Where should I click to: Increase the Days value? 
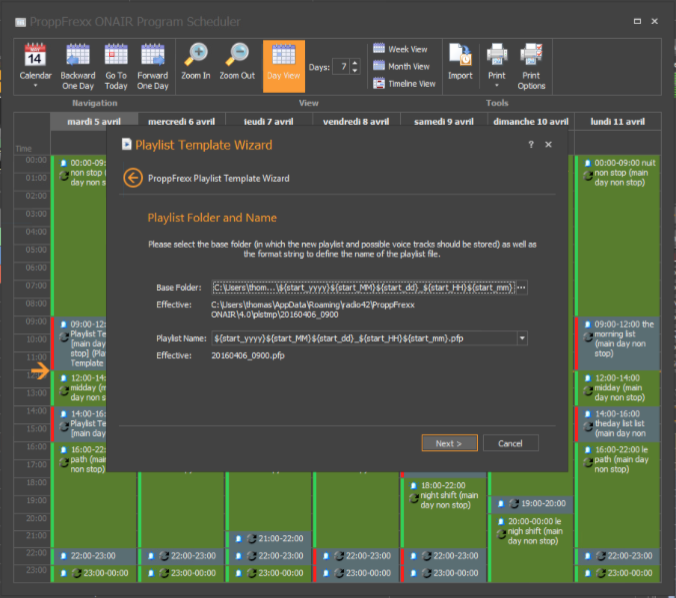pyautogui.click(x=355, y=63)
